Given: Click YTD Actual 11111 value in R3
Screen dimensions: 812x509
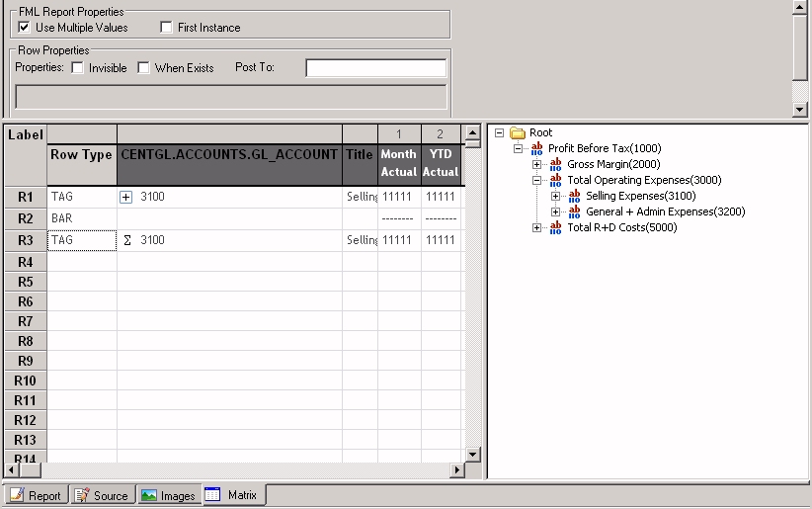Looking at the screenshot, I should coord(442,240).
